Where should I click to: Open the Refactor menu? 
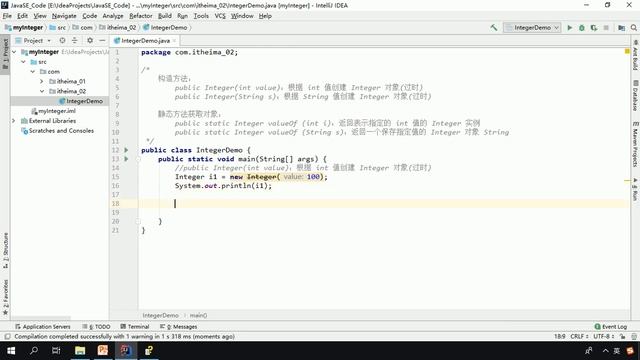(x=141, y=16)
